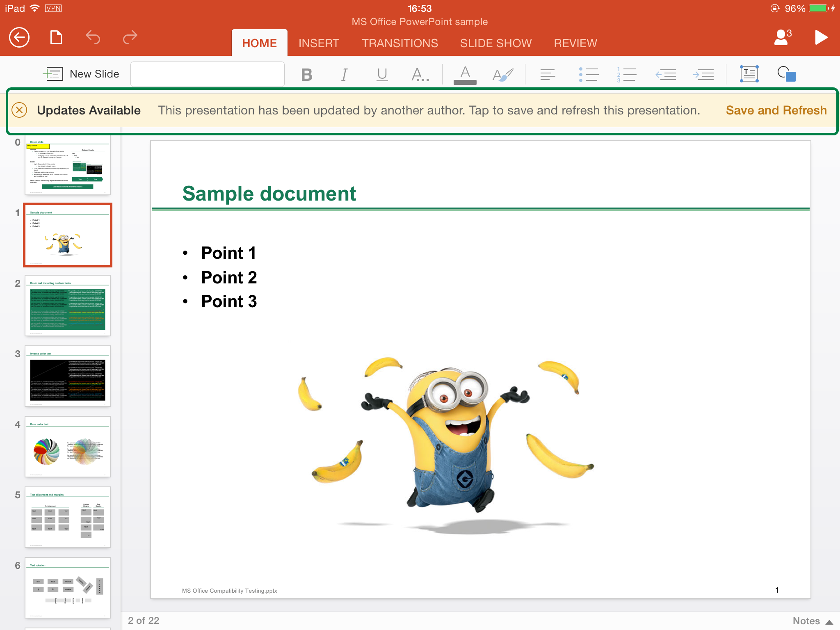Open the SLIDE SHOW tab
Screen dimensions: 840x630
pyautogui.click(x=496, y=43)
